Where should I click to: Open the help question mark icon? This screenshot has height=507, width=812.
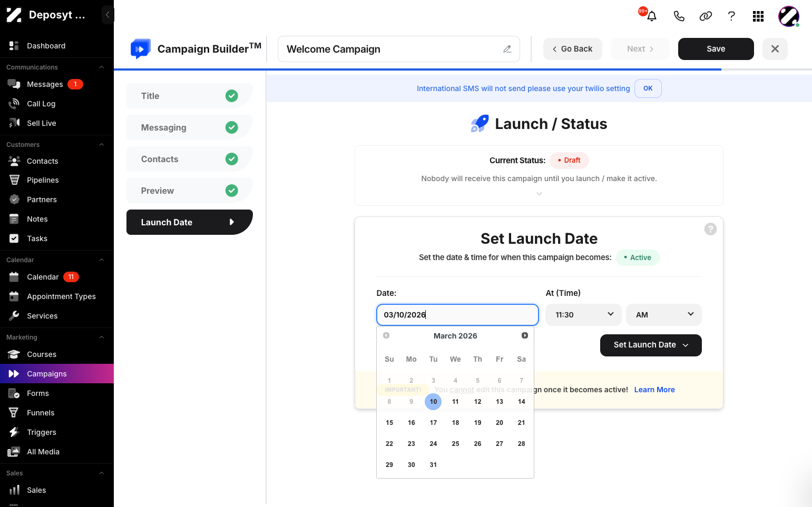click(x=731, y=16)
